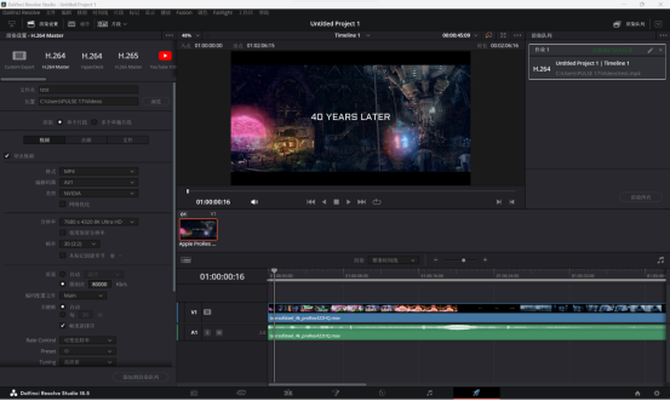Toggle the Export Video checkbox
The image size is (670, 401).
(7, 156)
